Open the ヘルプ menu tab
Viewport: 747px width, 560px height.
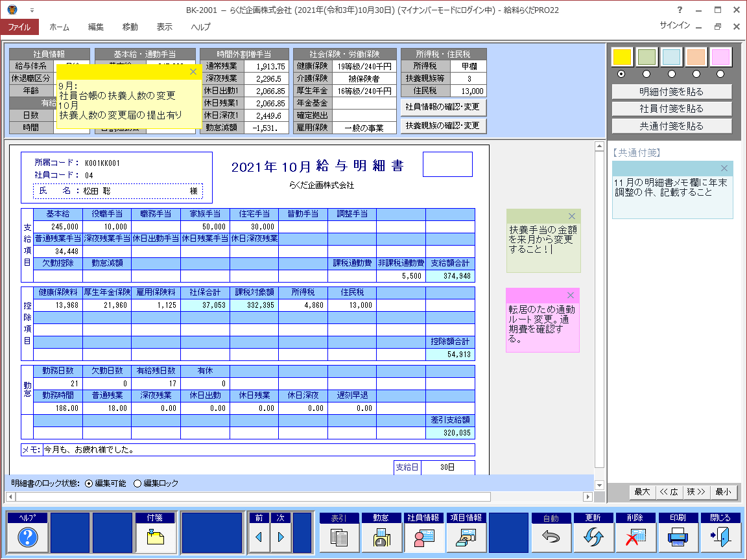coord(200,27)
